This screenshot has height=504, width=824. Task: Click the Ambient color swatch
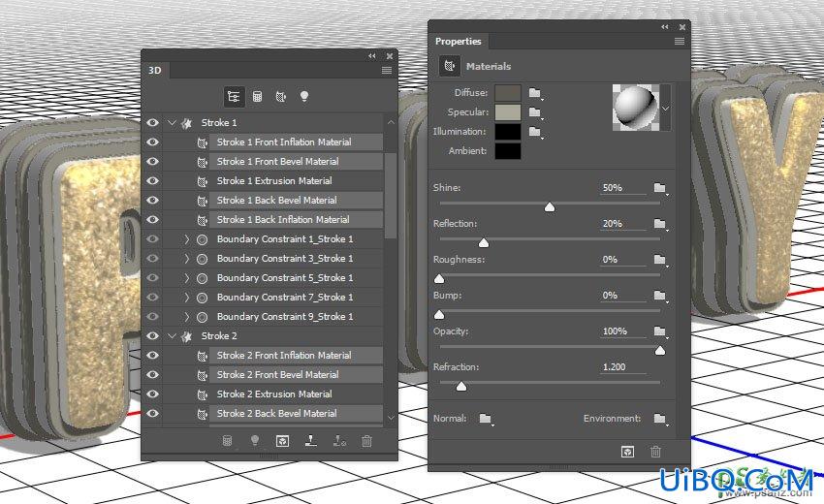click(x=508, y=151)
